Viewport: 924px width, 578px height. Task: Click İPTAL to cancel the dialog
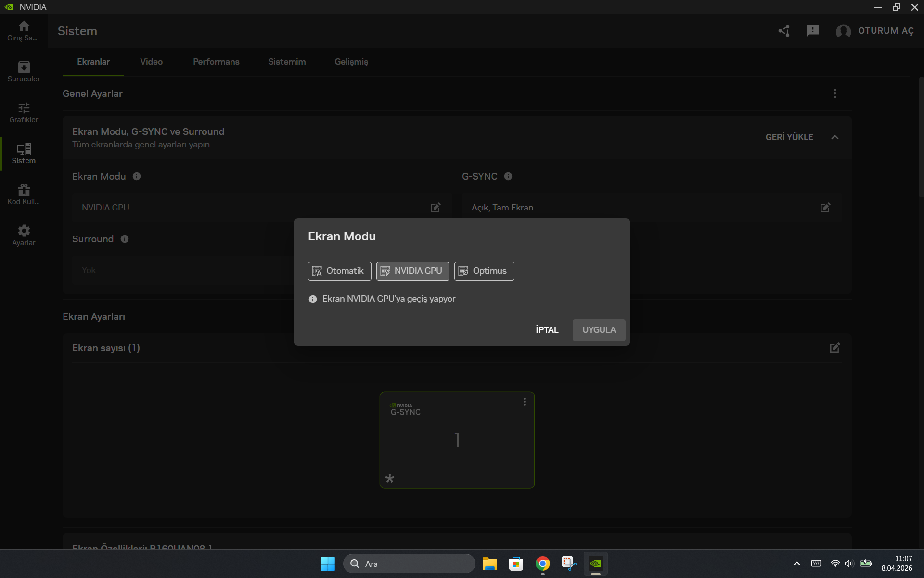pyautogui.click(x=547, y=330)
